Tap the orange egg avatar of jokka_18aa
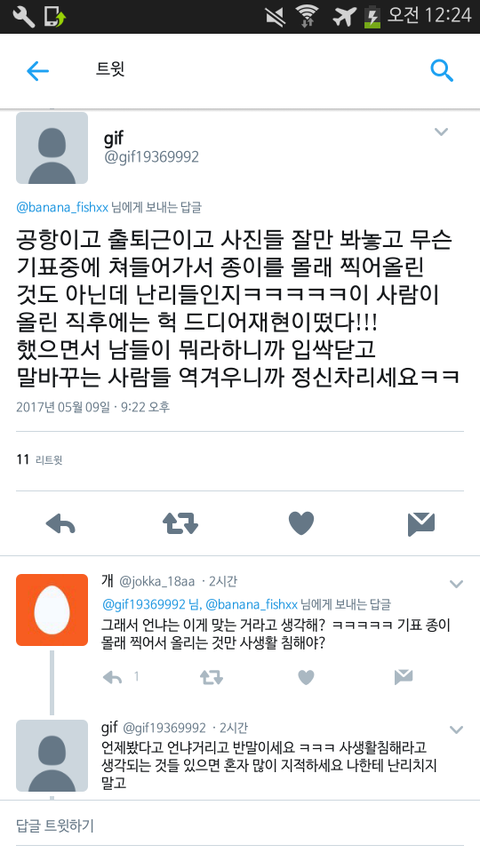Image resolution: width=480 pixels, height=853 pixels. [x=52, y=610]
